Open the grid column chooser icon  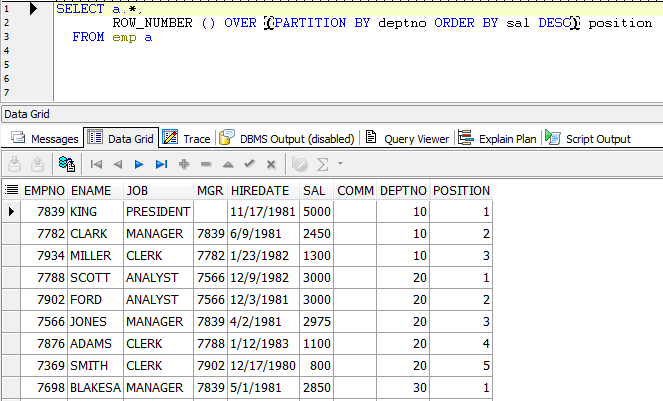coord(12,190)
